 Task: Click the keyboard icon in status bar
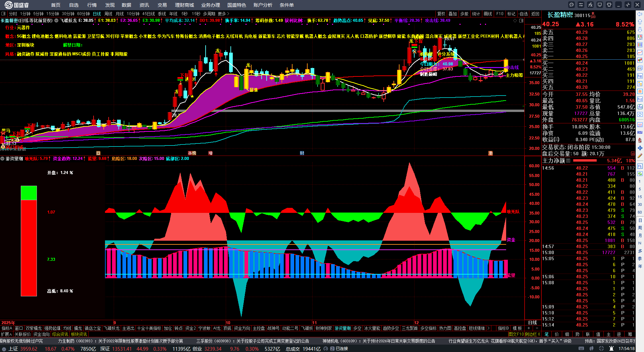point(581,349)
